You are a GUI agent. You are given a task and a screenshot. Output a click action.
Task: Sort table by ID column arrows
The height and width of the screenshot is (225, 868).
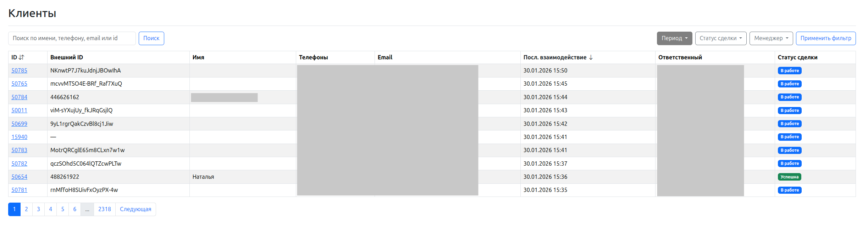click(22, 57)
